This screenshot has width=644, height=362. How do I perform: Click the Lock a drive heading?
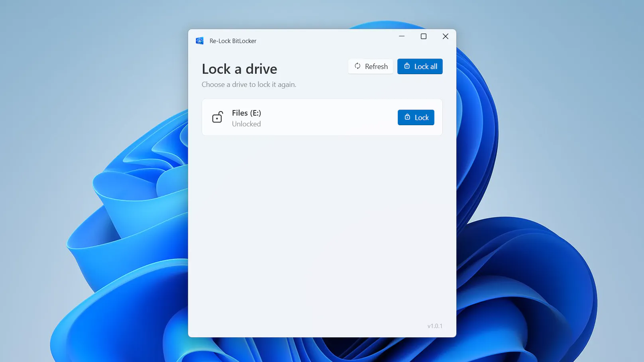(x=240, y=69)
